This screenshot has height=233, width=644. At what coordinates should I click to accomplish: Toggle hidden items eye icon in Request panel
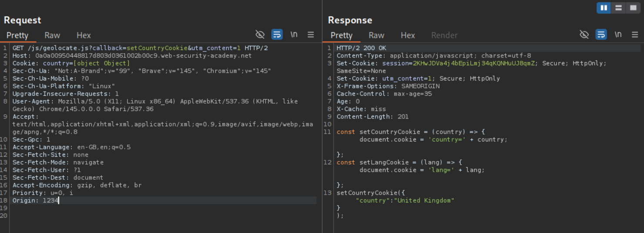coord(260,35)
